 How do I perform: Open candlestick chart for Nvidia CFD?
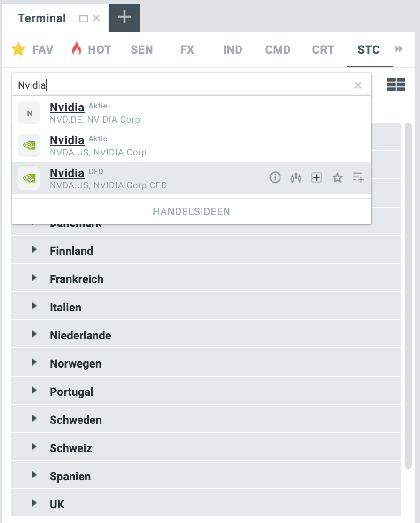click(x=296, y=177)
